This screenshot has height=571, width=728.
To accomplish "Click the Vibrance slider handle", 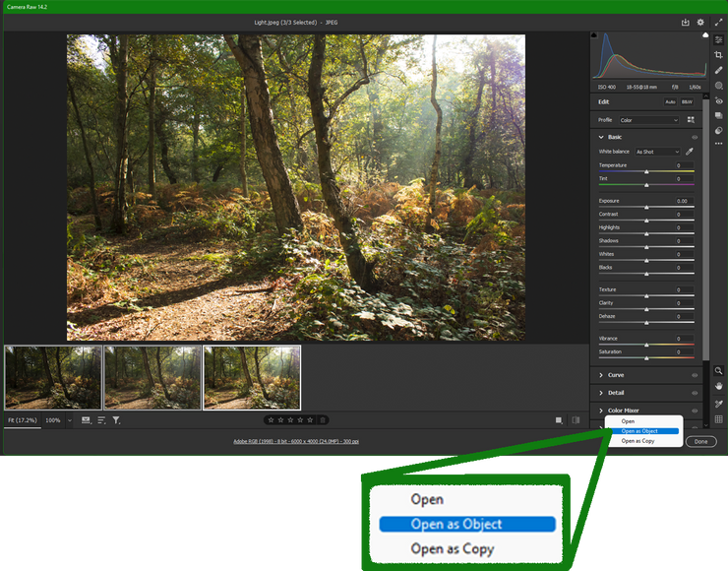I will [x=646, y=345].
